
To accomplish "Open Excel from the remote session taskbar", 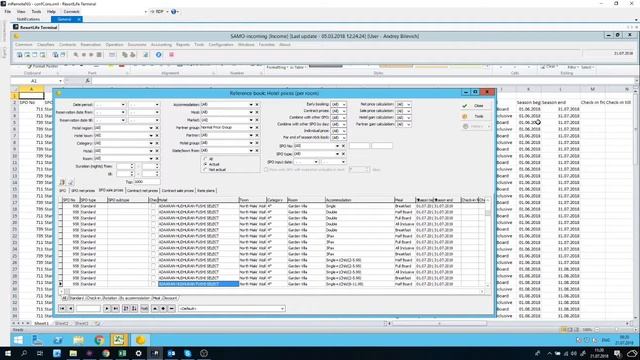I will point(119,340).
